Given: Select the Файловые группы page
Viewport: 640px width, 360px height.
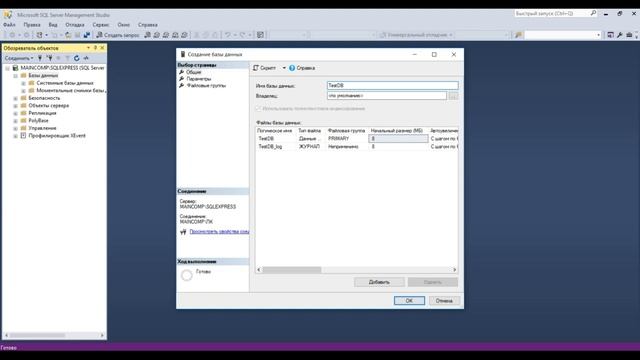Looking at the screenshot, I should click(206, 85).
